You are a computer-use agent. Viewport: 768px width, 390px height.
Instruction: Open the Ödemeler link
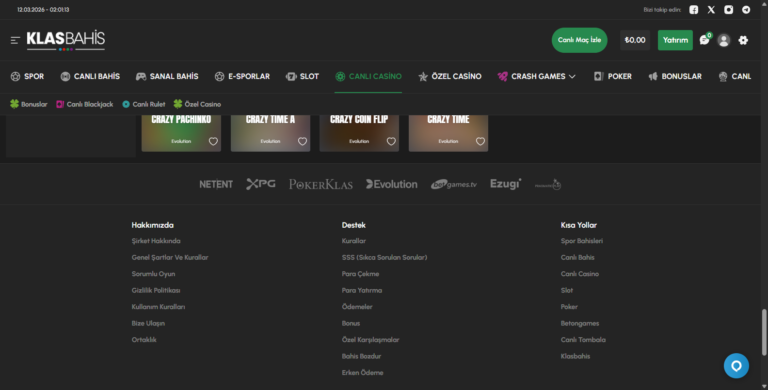(357, 307)
